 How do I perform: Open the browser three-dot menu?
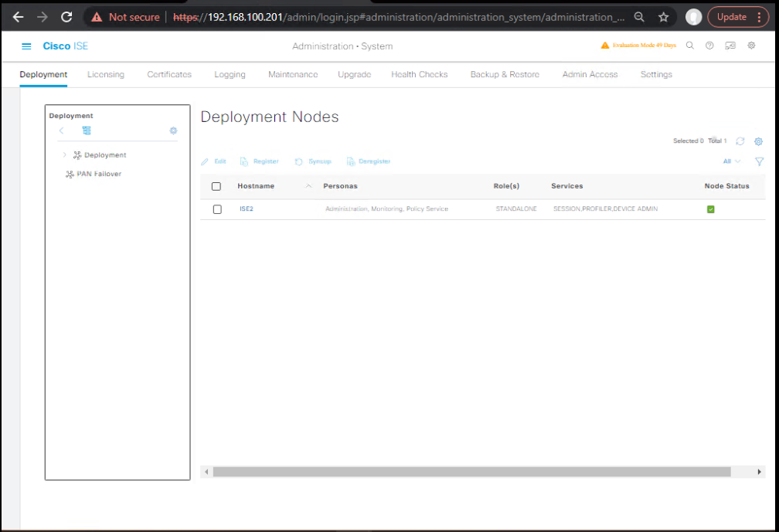(759, 17)
